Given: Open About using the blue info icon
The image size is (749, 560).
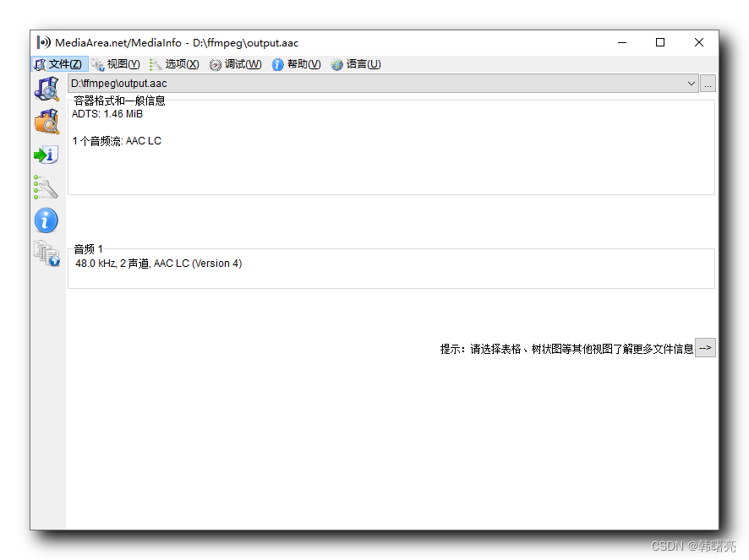Looking at the screenshot, I should pos(46,220).
